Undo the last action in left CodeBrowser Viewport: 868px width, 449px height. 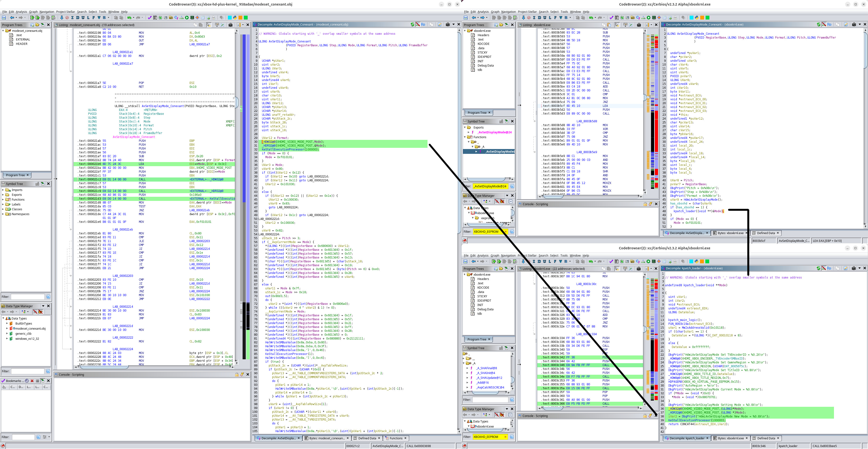pos(129,18)
